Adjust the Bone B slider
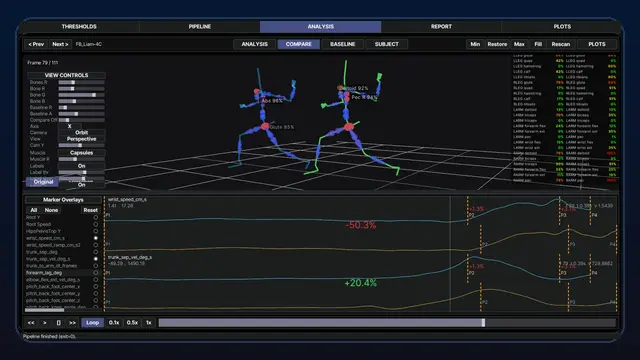The width and height of the screenshot is (640, 360). point(81,101)
